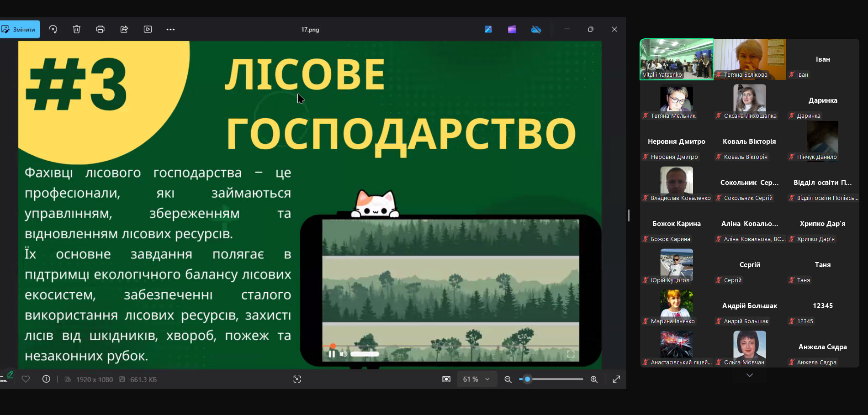This screenshot has height=415, width=868.
Task: Select the Андрій Большак participant tile
Action: (750, 306)
